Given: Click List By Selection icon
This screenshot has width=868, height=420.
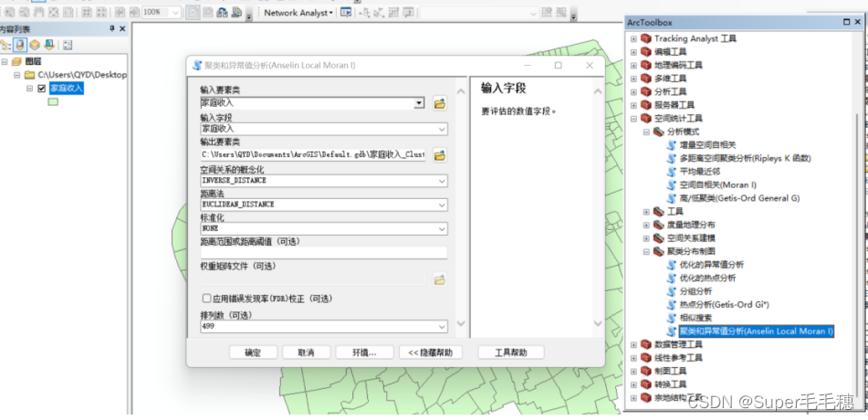Looking at the screenshot, I should (48, 46).
